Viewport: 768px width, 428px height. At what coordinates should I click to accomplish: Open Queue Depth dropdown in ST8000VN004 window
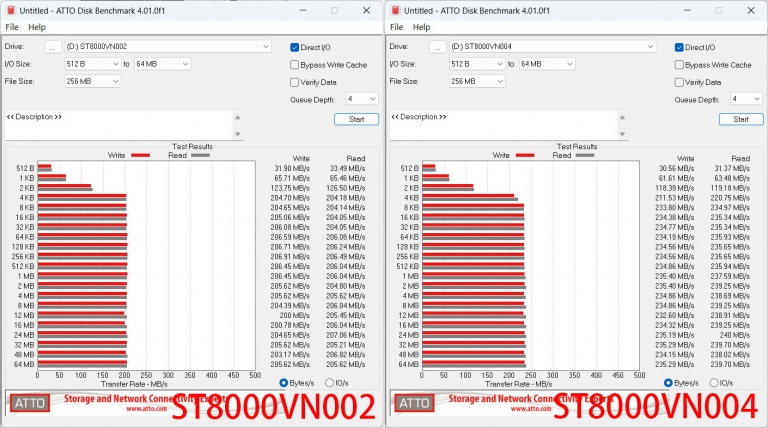click(746, 99)
